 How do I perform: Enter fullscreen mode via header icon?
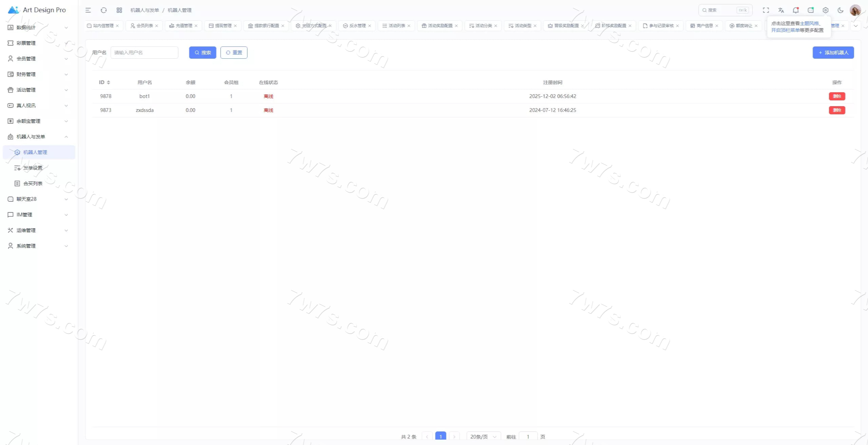click(766, 10)
